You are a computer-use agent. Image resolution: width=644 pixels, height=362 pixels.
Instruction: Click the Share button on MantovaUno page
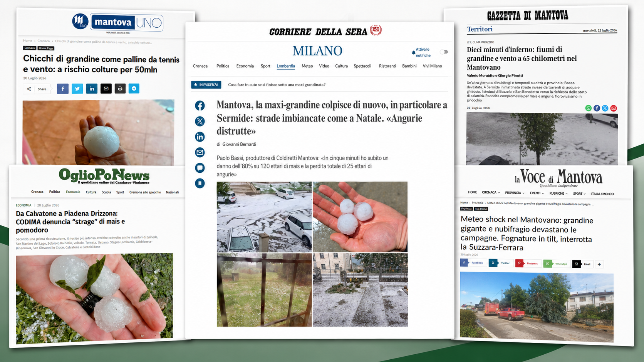click(x=37, y=89)
